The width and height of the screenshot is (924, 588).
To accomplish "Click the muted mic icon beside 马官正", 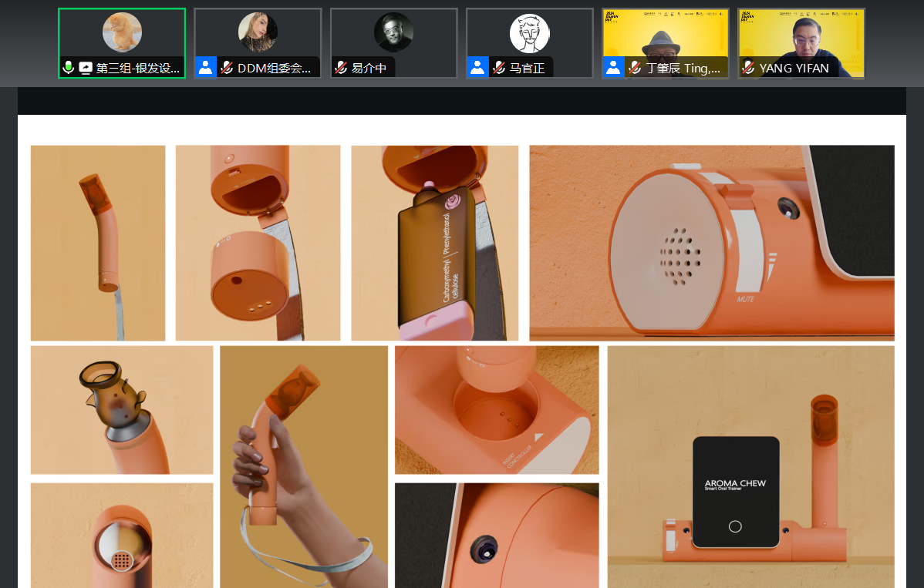I will [499, 68].
